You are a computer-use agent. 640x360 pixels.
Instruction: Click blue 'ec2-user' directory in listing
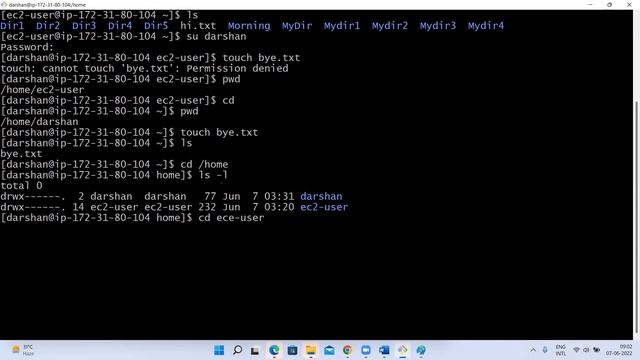pos(324,207)
